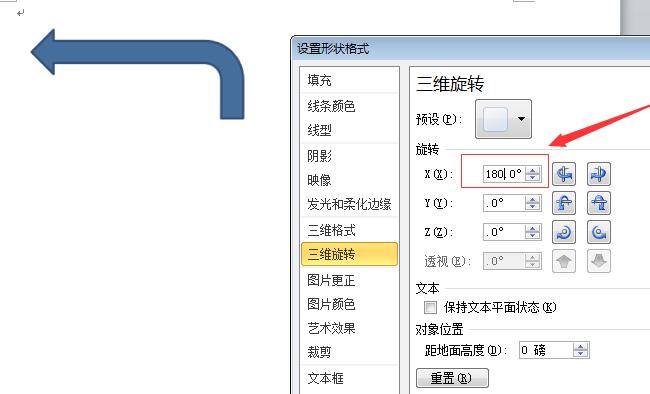
Task: Click the Y rotate down icon button
Action: click(599, 203)
